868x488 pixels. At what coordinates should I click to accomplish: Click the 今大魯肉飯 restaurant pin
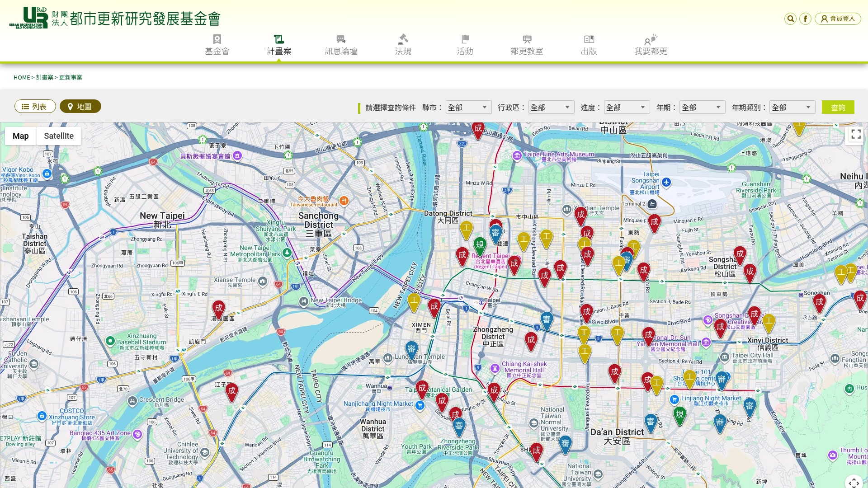(x=344, y=201)
